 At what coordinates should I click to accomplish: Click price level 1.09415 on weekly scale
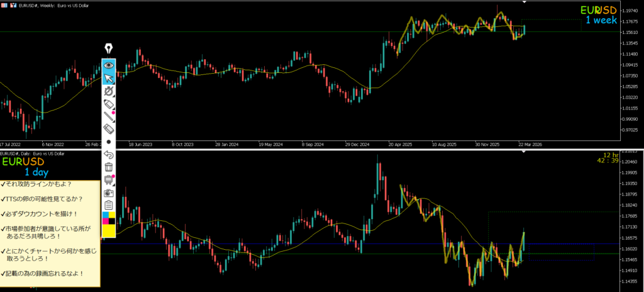coord(630,65)
